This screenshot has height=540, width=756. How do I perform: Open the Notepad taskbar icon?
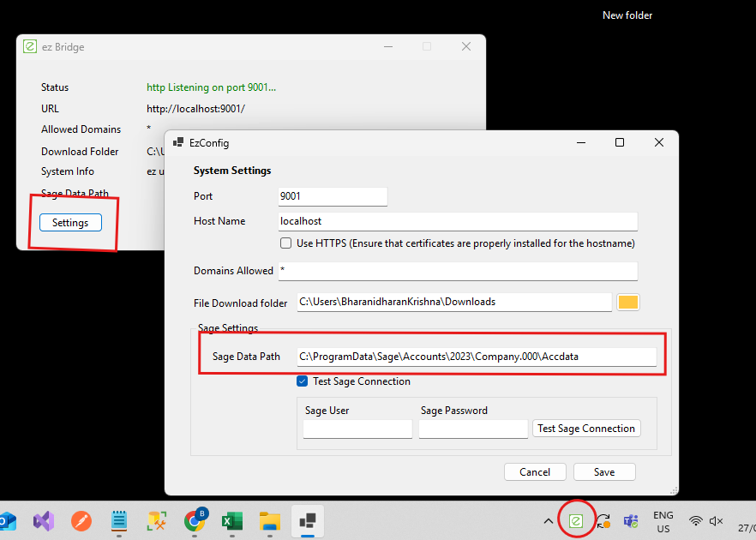click(x=118, y=521)
